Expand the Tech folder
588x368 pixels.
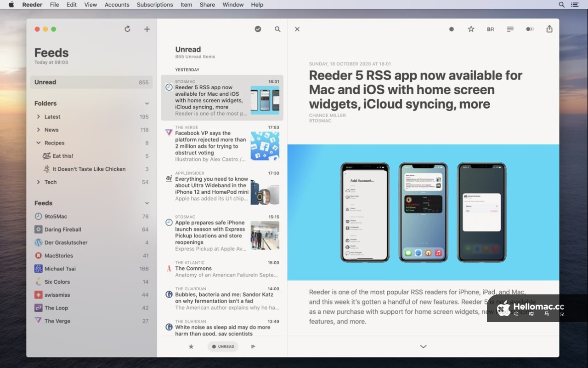38,182
